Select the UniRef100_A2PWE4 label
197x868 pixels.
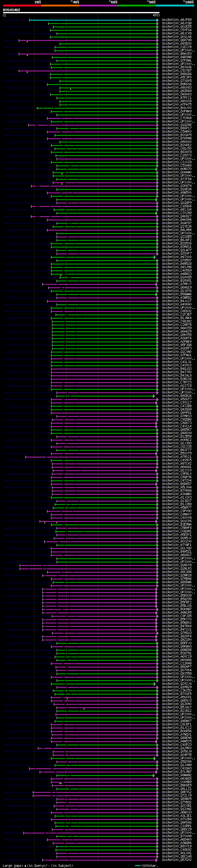pyautogui.click(x=177, y=342)
